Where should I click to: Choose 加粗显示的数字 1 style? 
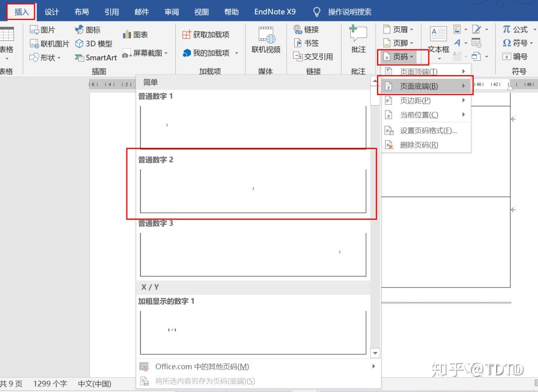pyautogui.click(x=253, y=326)
